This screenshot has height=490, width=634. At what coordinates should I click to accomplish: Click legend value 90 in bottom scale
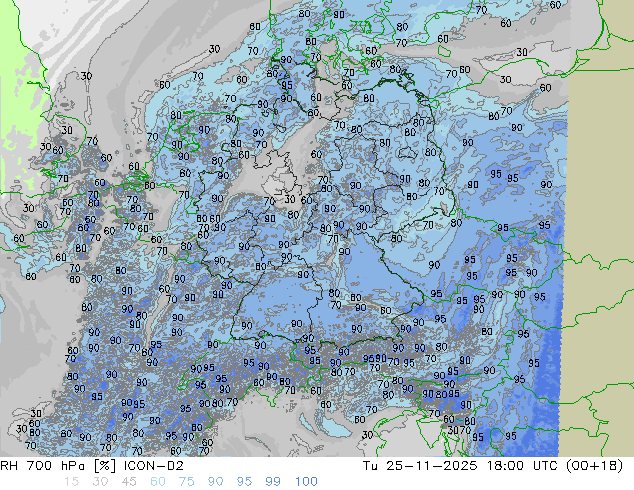point(215,482)
